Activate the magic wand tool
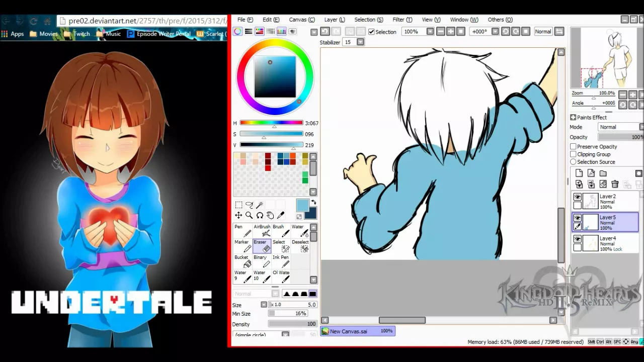Screen dimensions: 644x362 (260, 205)
